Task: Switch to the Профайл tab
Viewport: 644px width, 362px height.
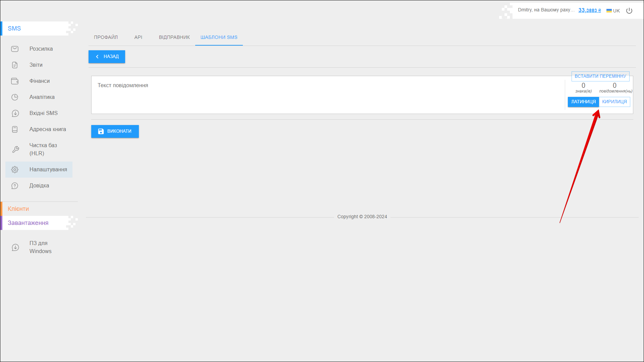Action: (x=106, y=37)
